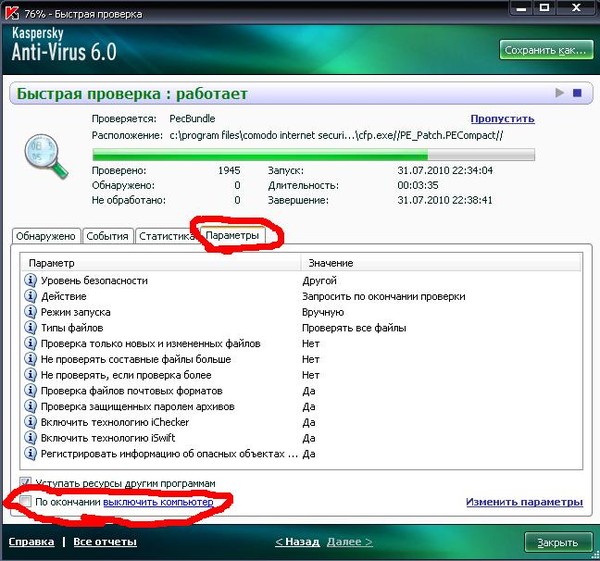Close window with the X title button

point(577,8)
